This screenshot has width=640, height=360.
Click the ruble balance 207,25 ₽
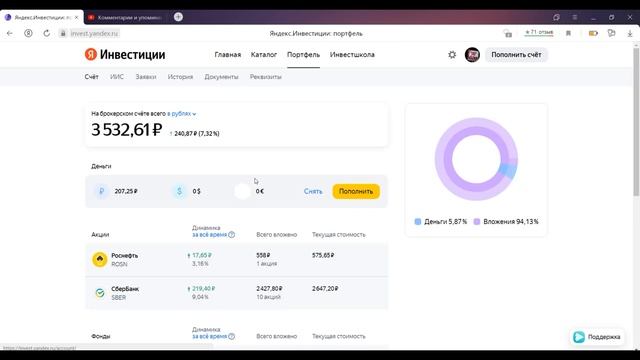click(x=126, y=191)
